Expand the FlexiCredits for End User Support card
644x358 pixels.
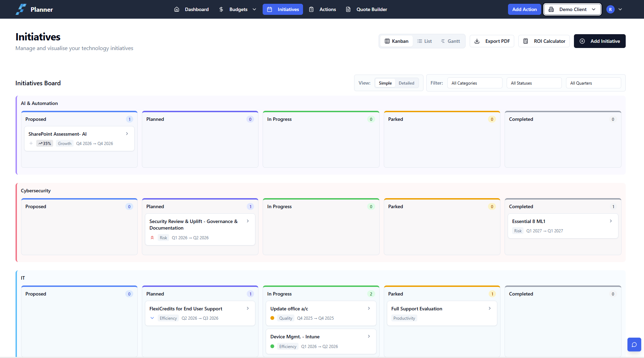tap(247, 309)
